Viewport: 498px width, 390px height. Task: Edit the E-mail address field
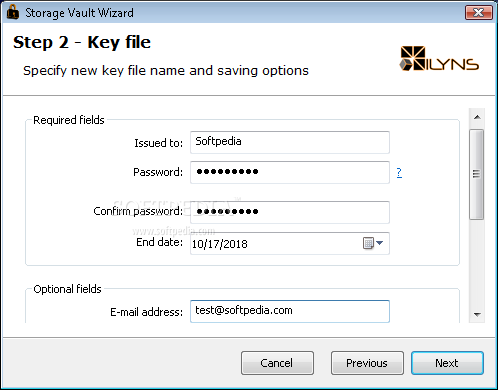click(290, 311)
